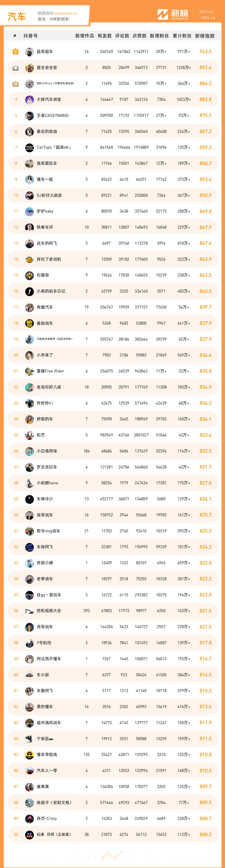Sort by the 转发数 column header

[105, 36]
